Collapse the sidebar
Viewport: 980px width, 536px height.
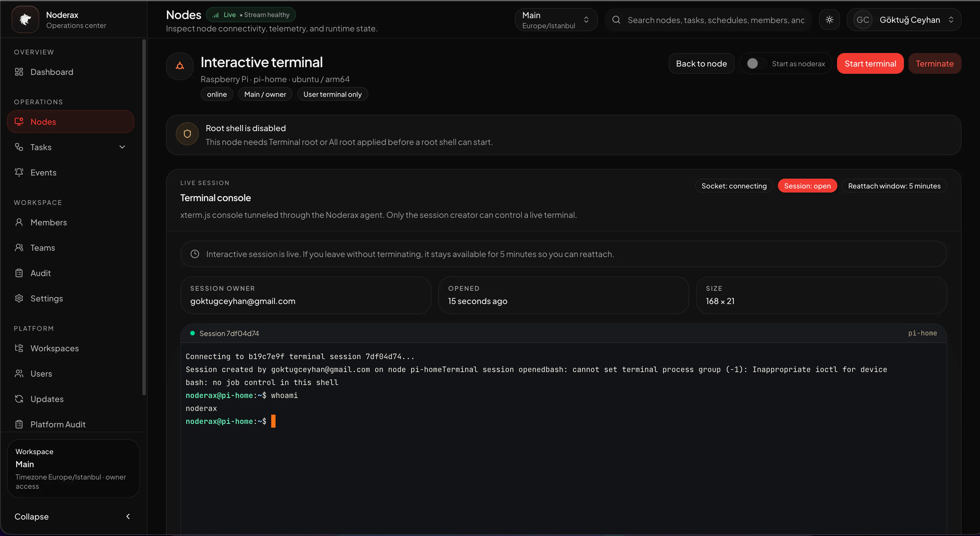[73, 516]
